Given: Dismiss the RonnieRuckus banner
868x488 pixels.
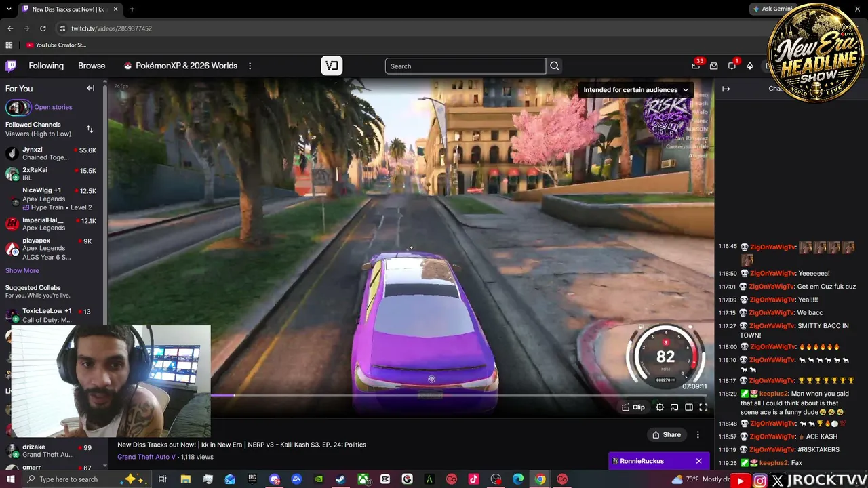Looking at the screenshot, I should pos(698,461).
